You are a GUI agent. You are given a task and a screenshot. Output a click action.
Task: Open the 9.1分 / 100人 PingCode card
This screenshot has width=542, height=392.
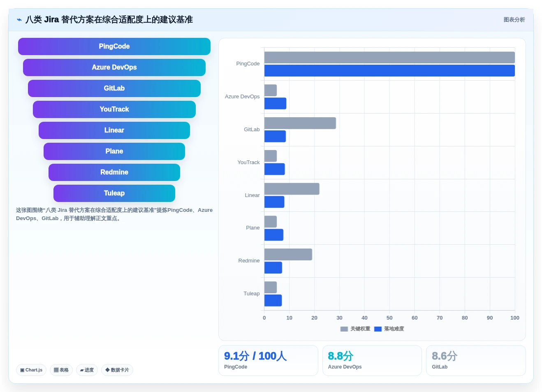point(268,360)
